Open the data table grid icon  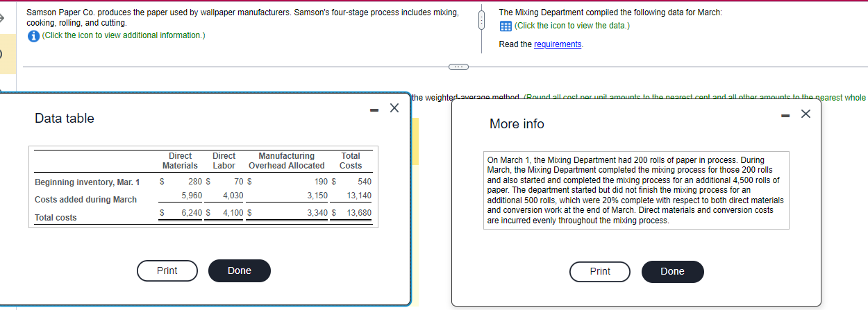(506, 26)
